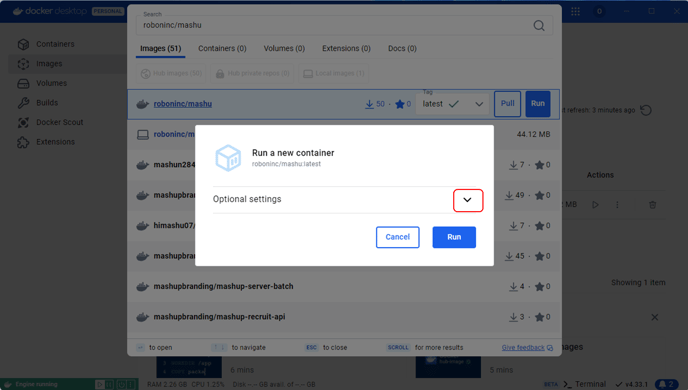Click the download count icon for roboninc/mashu
The image size is (688, 390).
click(x=369, y=104)
